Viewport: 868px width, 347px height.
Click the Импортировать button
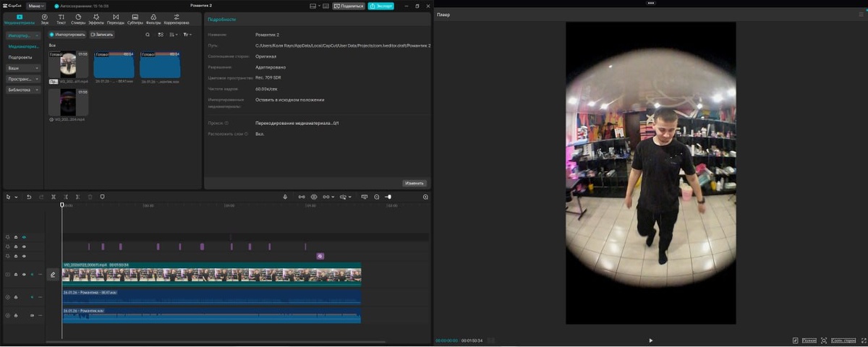(67, 34)
